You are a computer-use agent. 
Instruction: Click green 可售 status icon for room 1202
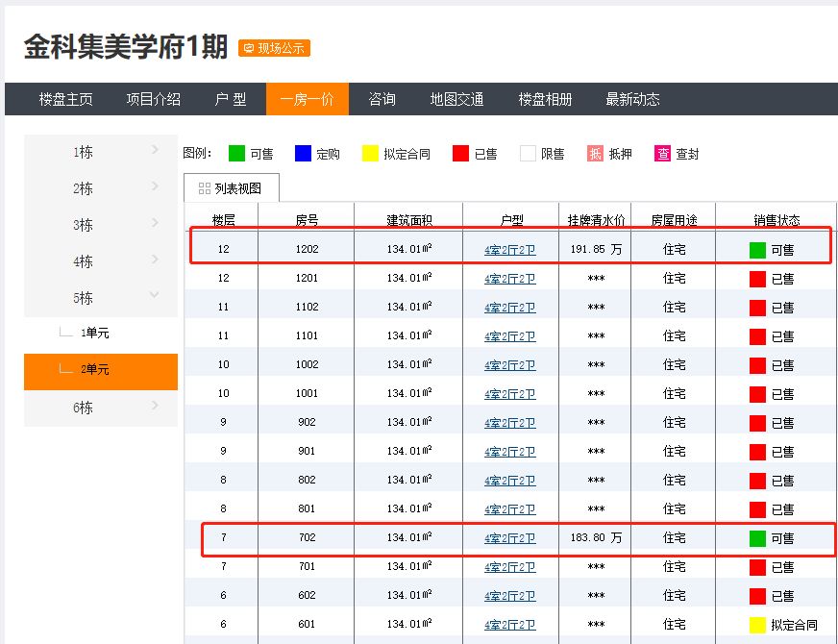[757, 250]
